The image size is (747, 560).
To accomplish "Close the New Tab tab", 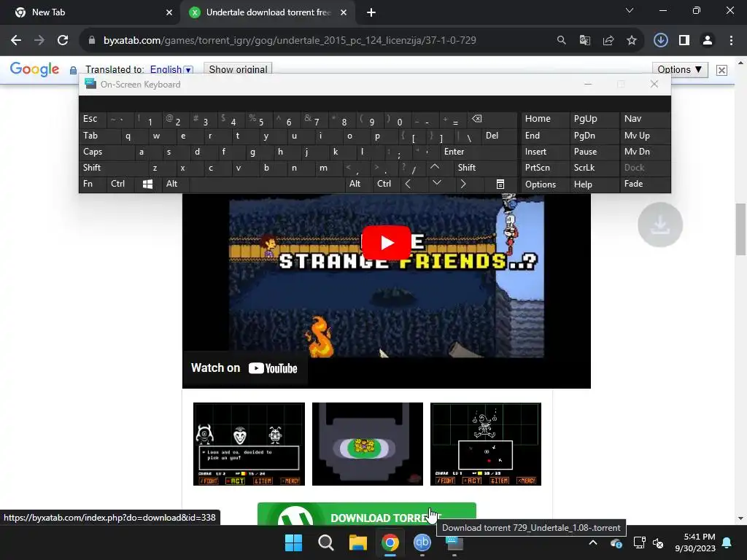I will [x=169, y=13].
